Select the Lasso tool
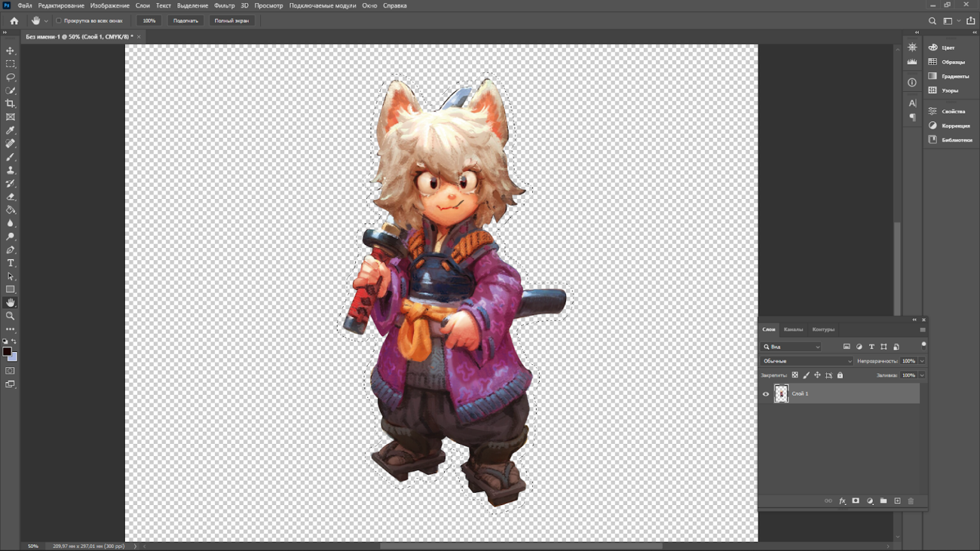The height and width of the screenshot is (551, 980). [10, 77]
